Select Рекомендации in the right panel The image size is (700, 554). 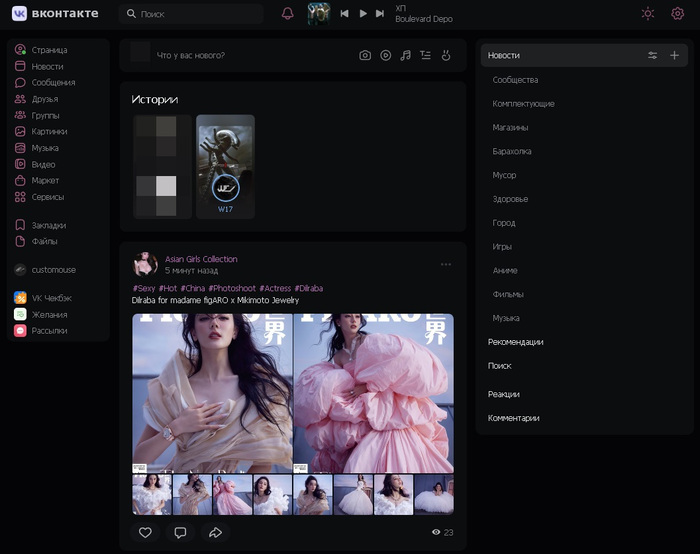click(515, 342)
